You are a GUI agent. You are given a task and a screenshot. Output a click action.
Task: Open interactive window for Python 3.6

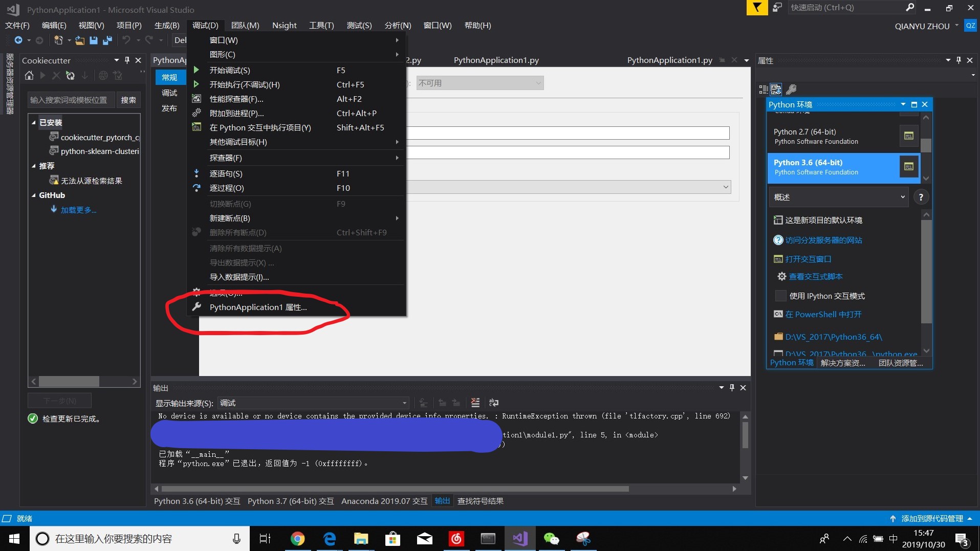[909, 166]
